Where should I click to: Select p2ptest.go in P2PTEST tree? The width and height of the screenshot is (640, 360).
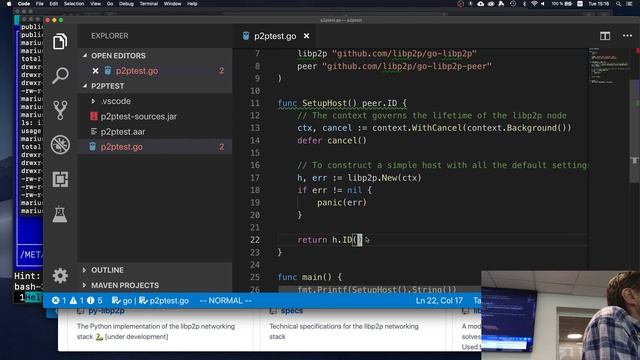click(x=155, y=147)
